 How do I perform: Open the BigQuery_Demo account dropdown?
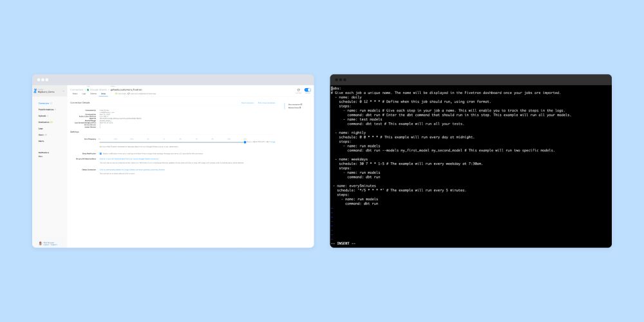click(50, 91)
